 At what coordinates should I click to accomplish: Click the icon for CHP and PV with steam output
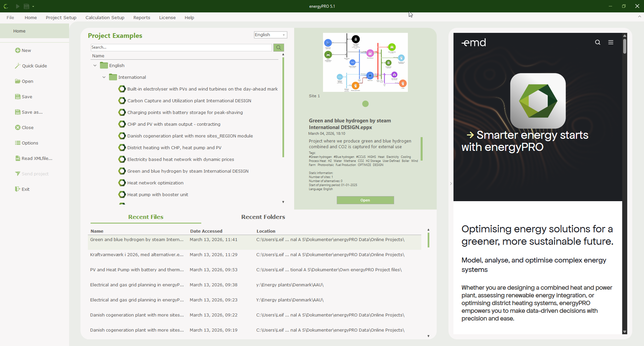122,124
